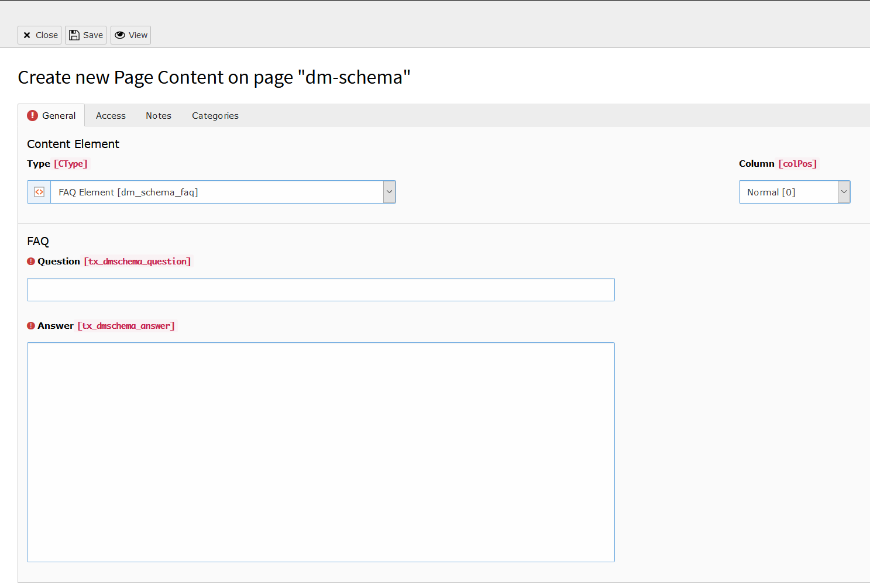Viewport: 870px width, 588px height.
Task: Click the X icon on the Close button
Action: [27, 35]
